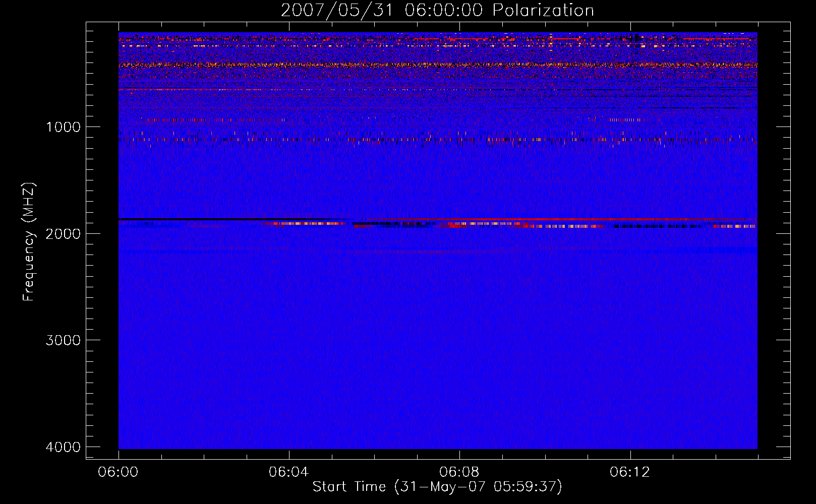
Task: Click the plot title '2007/05/31 06:00:00 Polarization'
Action: [x=437, y=11]
